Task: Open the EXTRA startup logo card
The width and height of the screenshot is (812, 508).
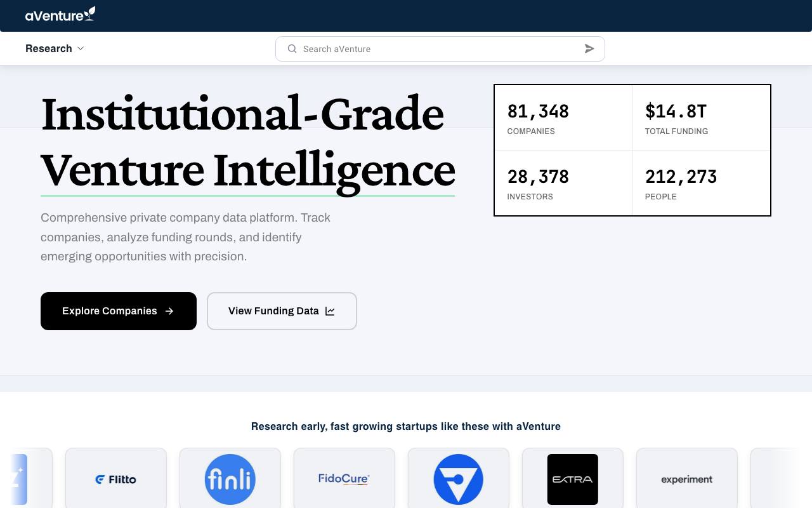Action: [x=573, y=478]
